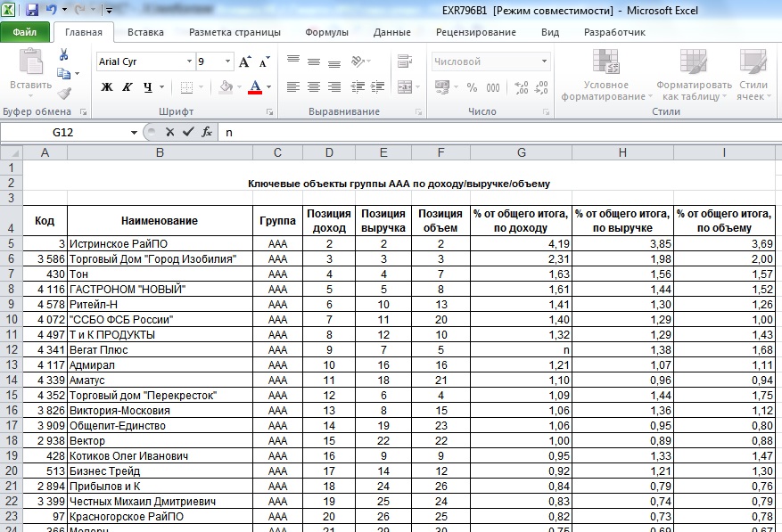This screenshot has width=782, height=532.
Task: Switch to the Данные tab
Action: pos(392,32)
